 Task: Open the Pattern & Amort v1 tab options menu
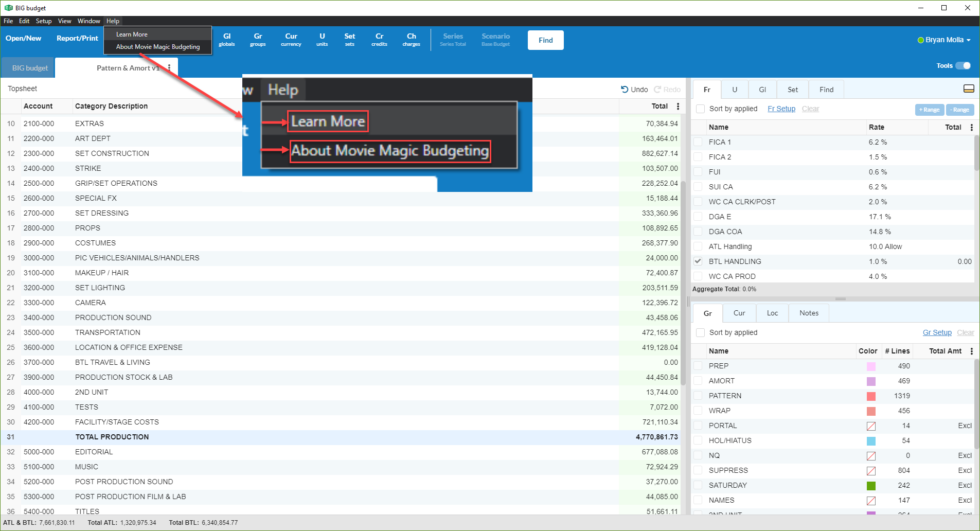pos(169,67)
